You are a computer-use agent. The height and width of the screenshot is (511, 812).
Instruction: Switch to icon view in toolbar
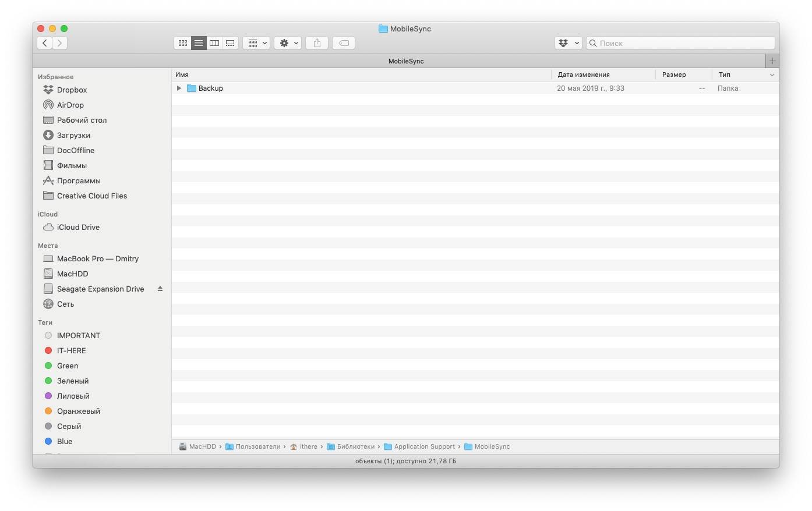[183, 43]
